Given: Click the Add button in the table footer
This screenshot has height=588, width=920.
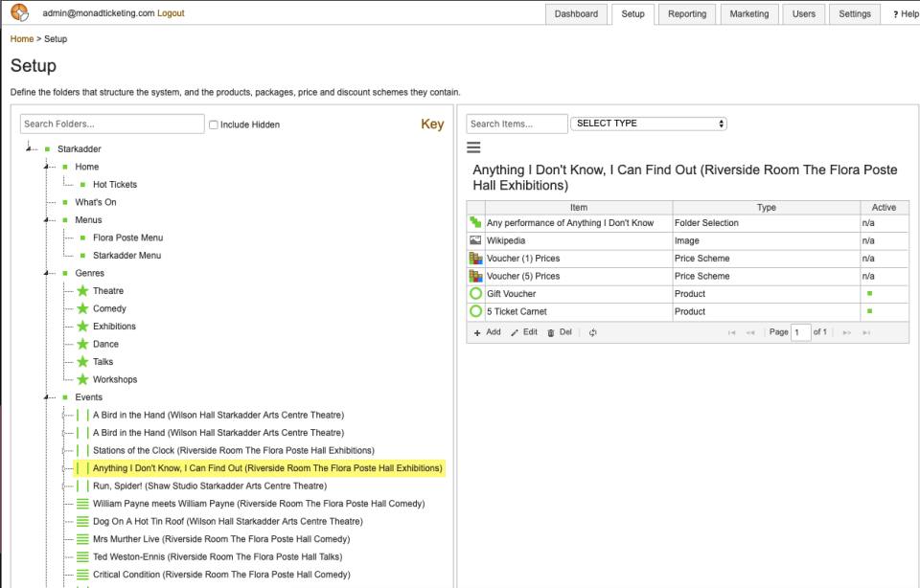Looking at the screenshot, I should [488, 332].
